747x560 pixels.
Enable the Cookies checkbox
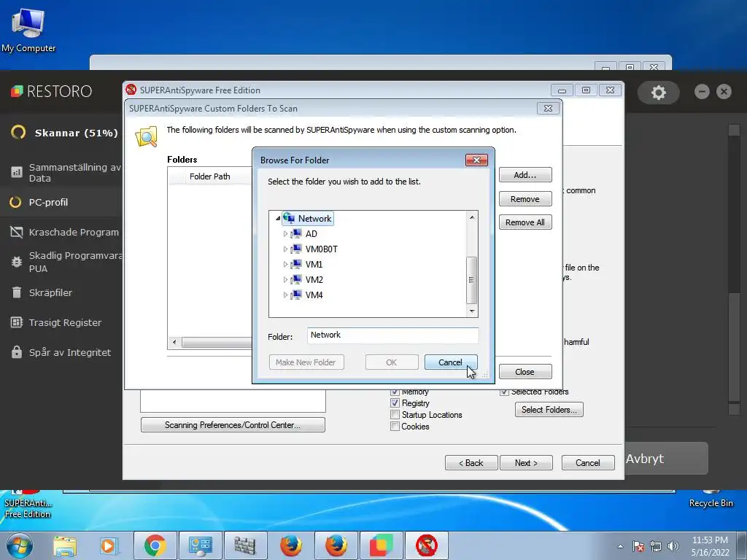coord(395,426)
